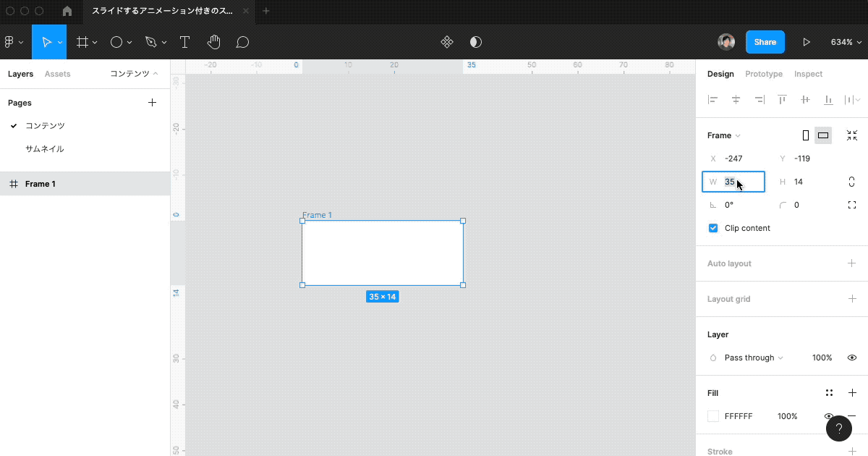The height and width of the screenshot is (456, 868).
Task: Click the white fill color swatch
Action: [x=713, y=416]
